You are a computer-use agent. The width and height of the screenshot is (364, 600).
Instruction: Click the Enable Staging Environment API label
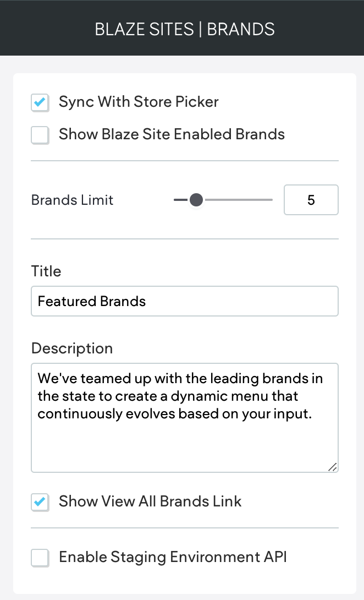[x=173, y=557]
